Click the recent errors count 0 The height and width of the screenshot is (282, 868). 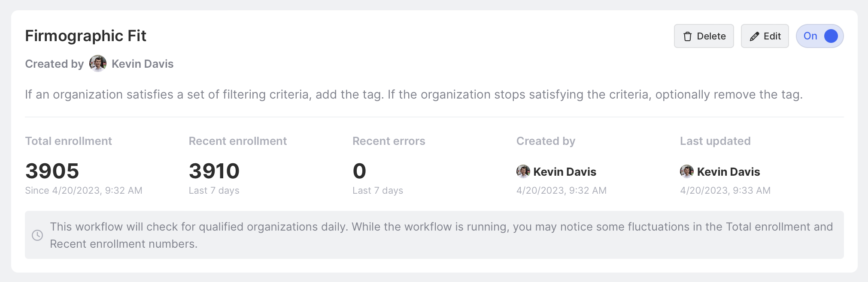point(359,171)
